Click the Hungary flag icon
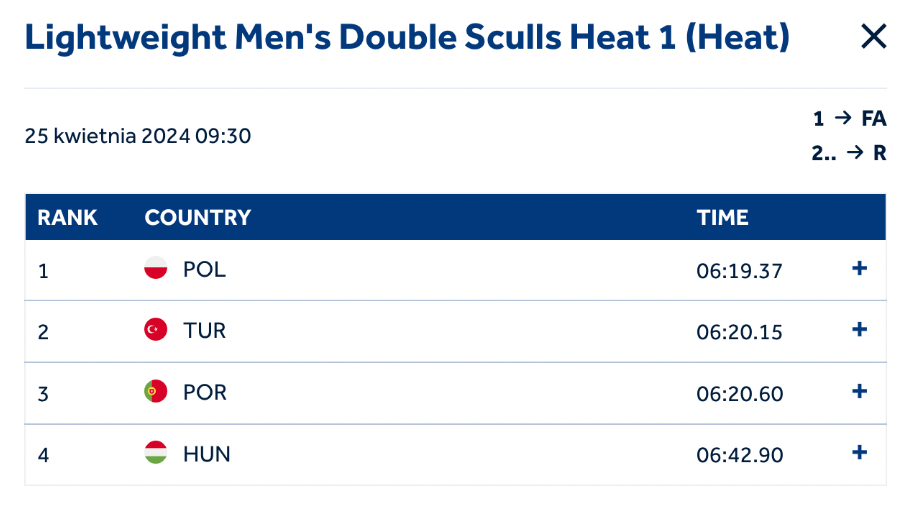This screenshot has height=512, width=912. pyautogui.click(x=155, y=453)
